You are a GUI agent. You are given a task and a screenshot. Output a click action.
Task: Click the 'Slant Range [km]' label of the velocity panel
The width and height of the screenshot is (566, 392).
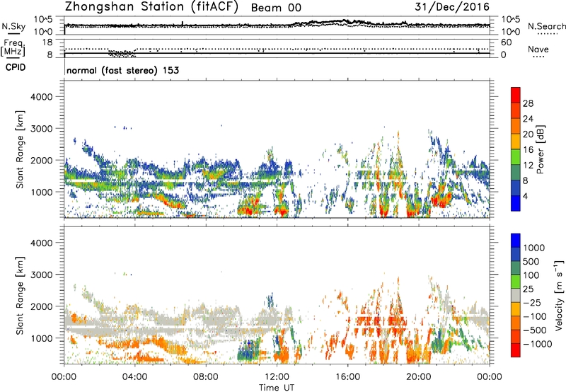(x=20, y=296)
